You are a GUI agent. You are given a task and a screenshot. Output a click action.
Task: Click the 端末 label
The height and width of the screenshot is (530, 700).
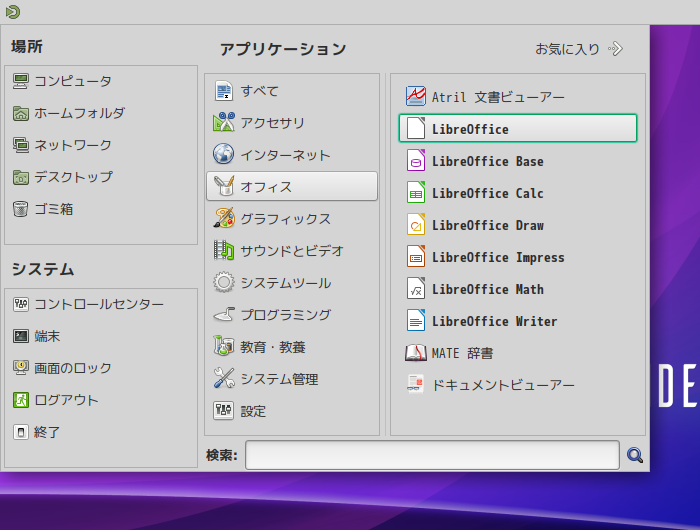point(47,336)
